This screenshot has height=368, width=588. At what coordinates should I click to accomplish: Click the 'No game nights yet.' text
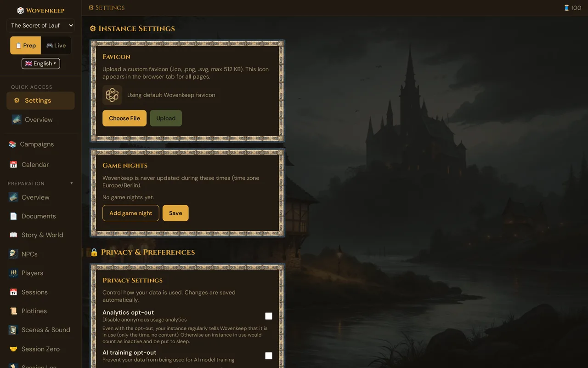click(128, 197)
